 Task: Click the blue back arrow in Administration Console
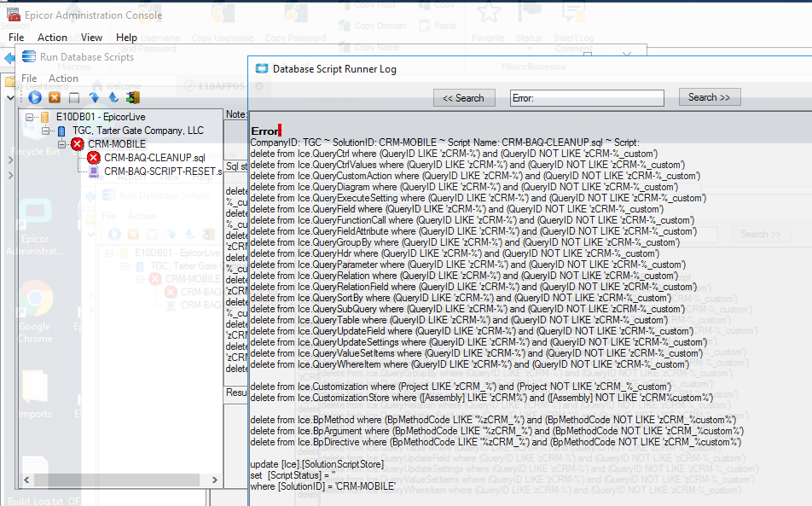[x=9, y=58]
